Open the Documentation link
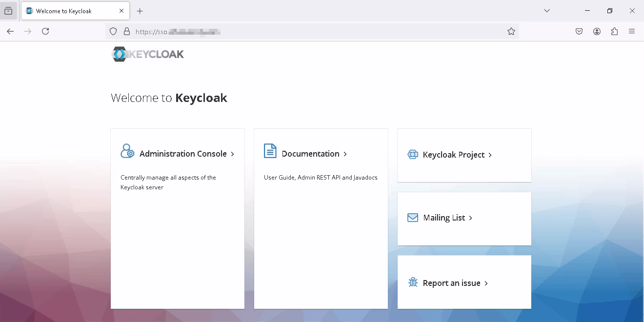 (310, 153)
